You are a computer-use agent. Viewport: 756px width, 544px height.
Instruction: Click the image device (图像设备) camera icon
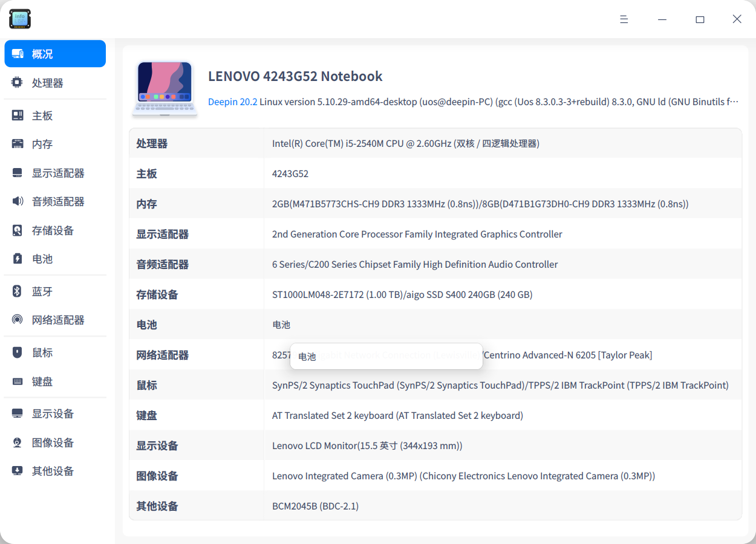click(x=18, y=442)
